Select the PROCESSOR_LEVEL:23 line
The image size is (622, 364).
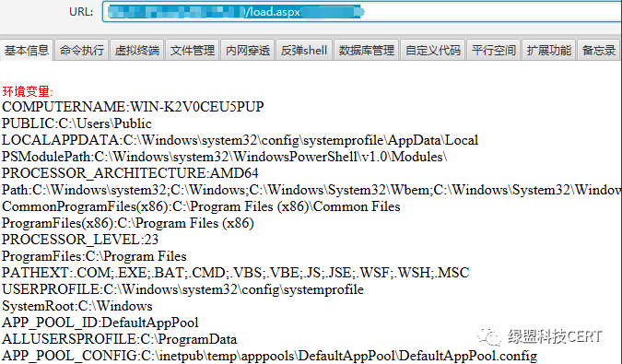pyautogui.click(x=80, y=240)
